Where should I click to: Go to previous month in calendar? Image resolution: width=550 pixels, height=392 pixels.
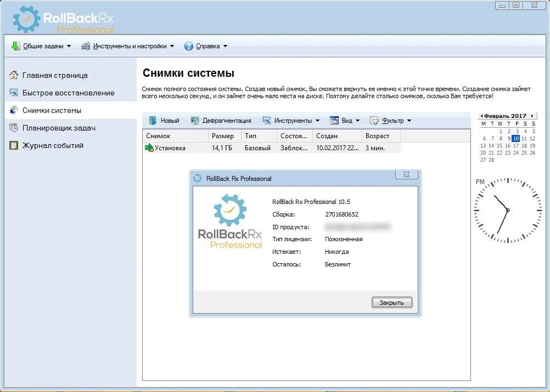(x=481, y=116)
